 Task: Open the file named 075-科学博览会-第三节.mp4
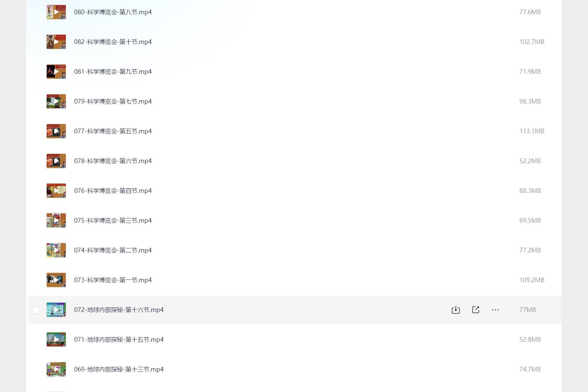(x=113, y=220)
